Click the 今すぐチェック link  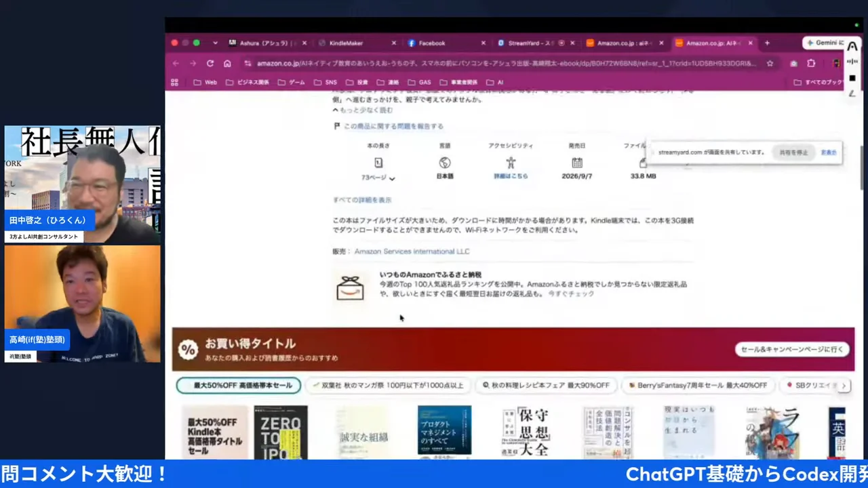coord(571,293)
